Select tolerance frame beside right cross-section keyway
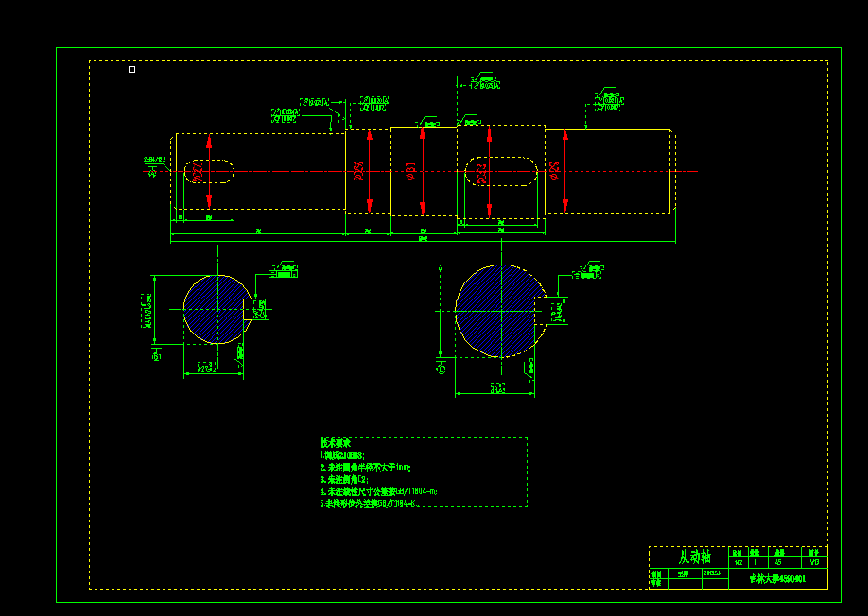This screenshot has height=616, width=868. pyautogui.click(x=587, y=274)
